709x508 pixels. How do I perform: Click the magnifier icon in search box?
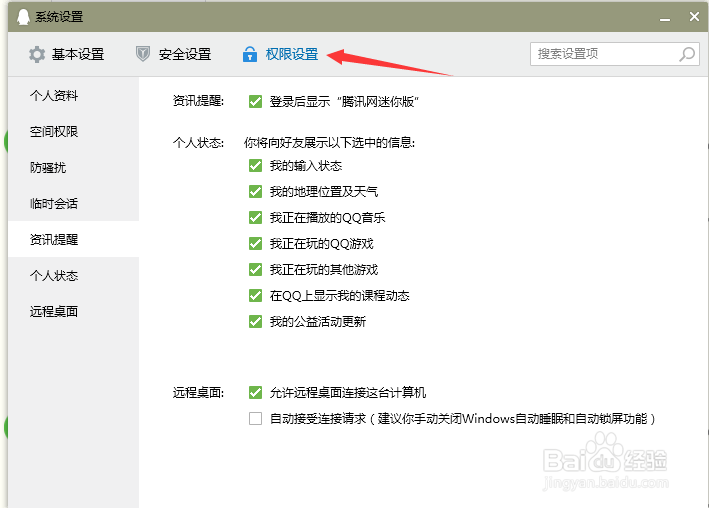[687, 54]
